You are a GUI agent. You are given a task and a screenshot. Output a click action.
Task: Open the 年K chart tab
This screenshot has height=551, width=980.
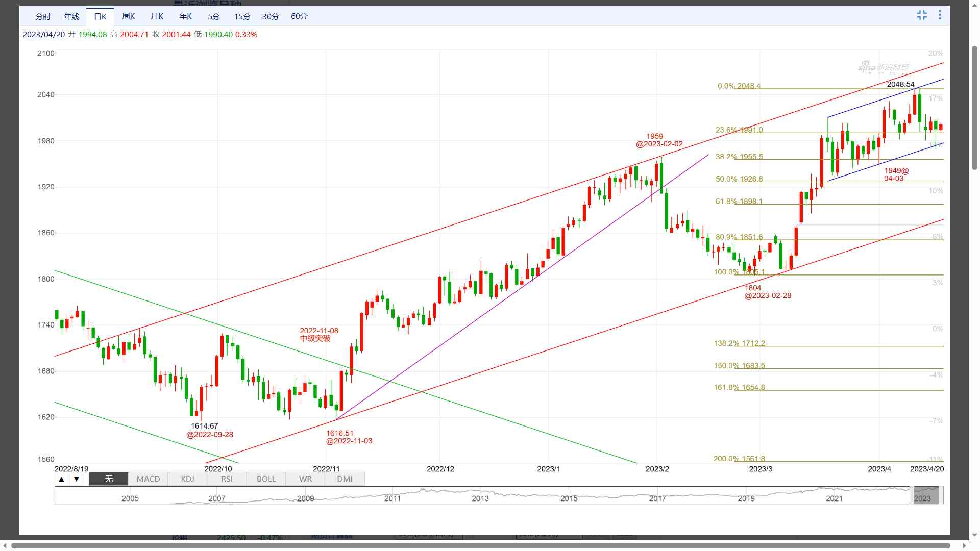click(186, 16)
